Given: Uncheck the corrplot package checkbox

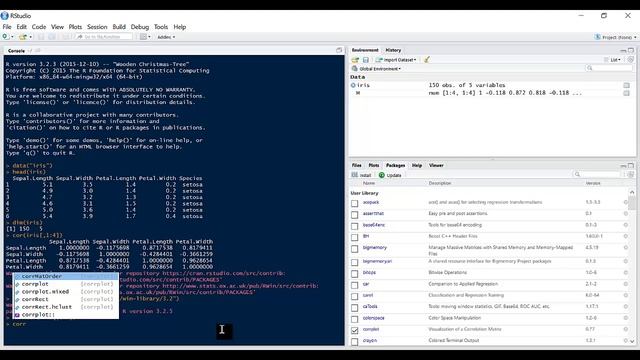Looking at the screenshot, I should 355,330.
